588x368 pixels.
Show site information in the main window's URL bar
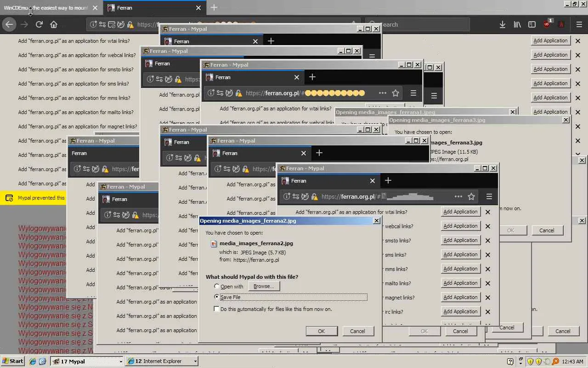tap(93, 25)
